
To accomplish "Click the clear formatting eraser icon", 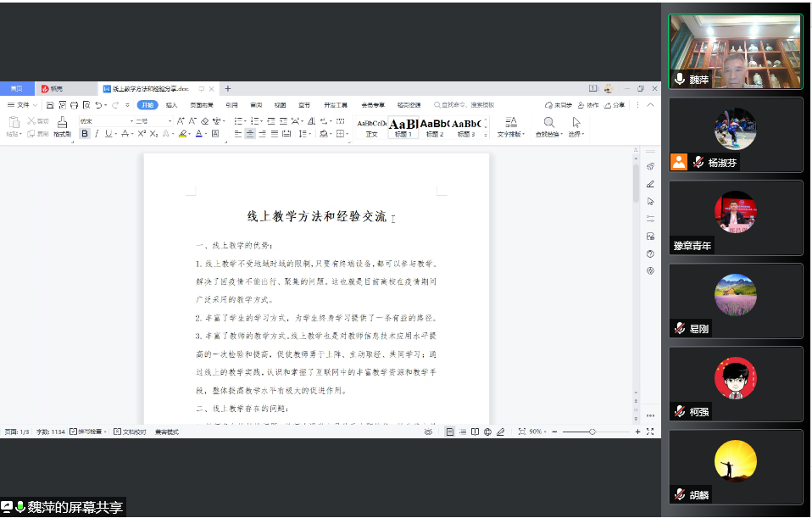I will 203,121.
